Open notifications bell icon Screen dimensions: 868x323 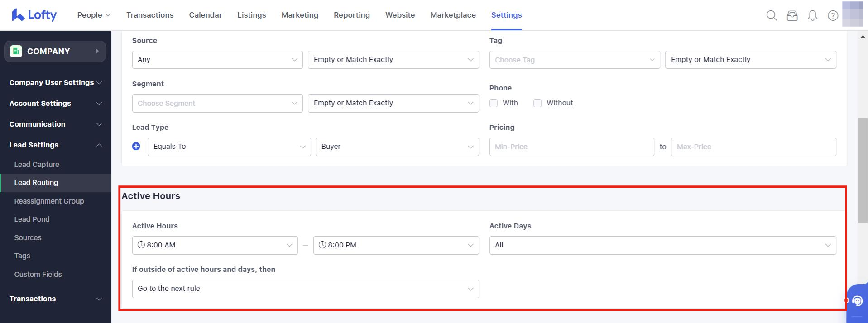813,16
